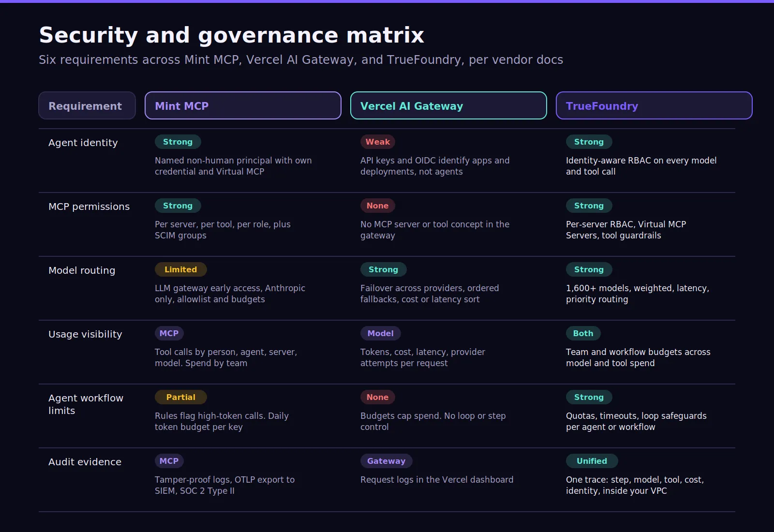The height and width of the screenshot is (532, 774).
Task: Click text 'LLM gateway early access, Anthropic only'
Action: (x=230, y=294)
